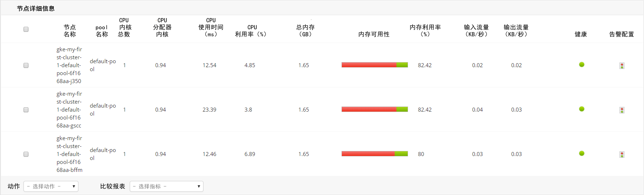
Task: Click green health status dot for j350 node
Action: tap(581, 65)
